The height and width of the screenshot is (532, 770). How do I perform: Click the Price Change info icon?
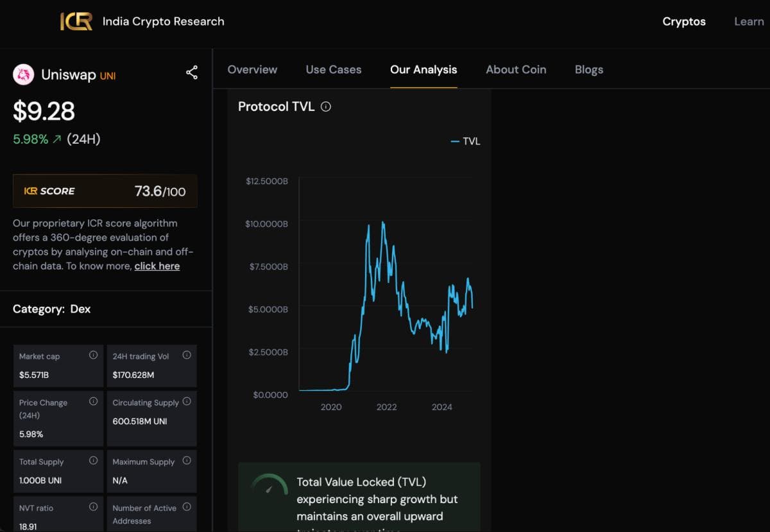coord(93,401)
